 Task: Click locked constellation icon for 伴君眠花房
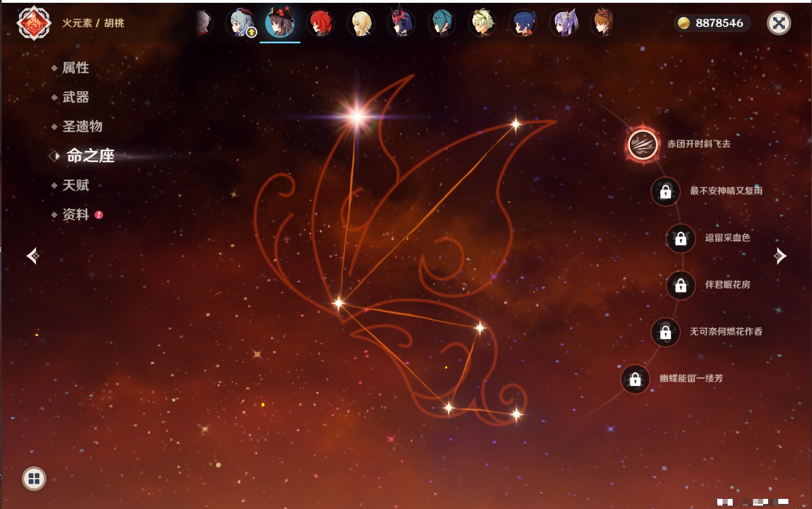(680, 285)
